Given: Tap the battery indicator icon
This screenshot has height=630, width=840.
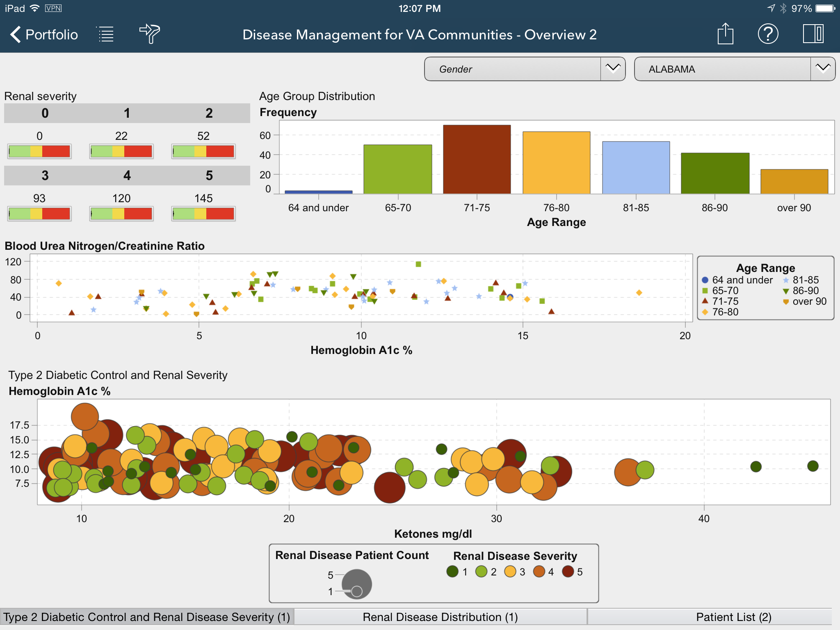Looking at the screenshot, I should pos(825,8).
